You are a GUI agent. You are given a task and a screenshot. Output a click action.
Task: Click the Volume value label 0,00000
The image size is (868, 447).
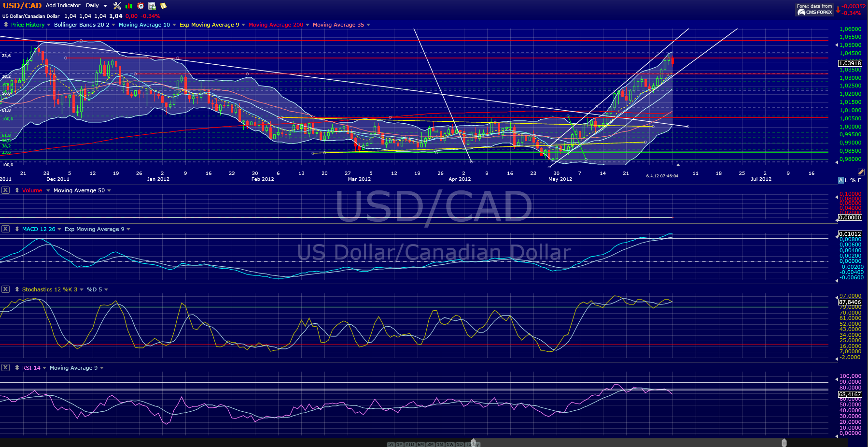click(850, 217)
